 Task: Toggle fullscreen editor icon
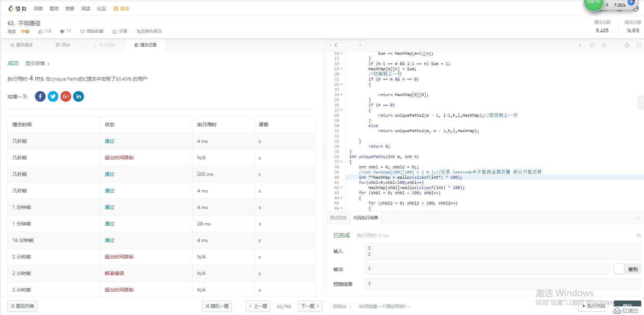pos(639,45)
